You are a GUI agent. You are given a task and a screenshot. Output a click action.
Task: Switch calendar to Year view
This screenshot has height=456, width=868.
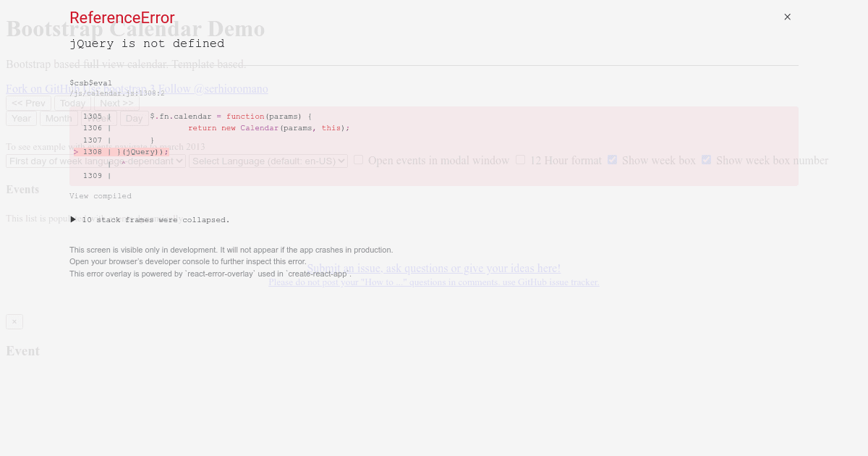[x=21, y=118]
